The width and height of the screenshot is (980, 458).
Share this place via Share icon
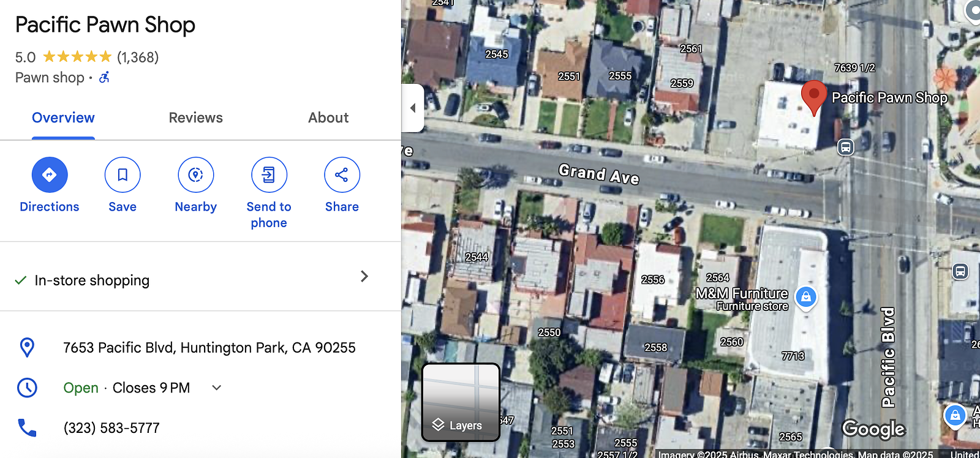point(342,175)
